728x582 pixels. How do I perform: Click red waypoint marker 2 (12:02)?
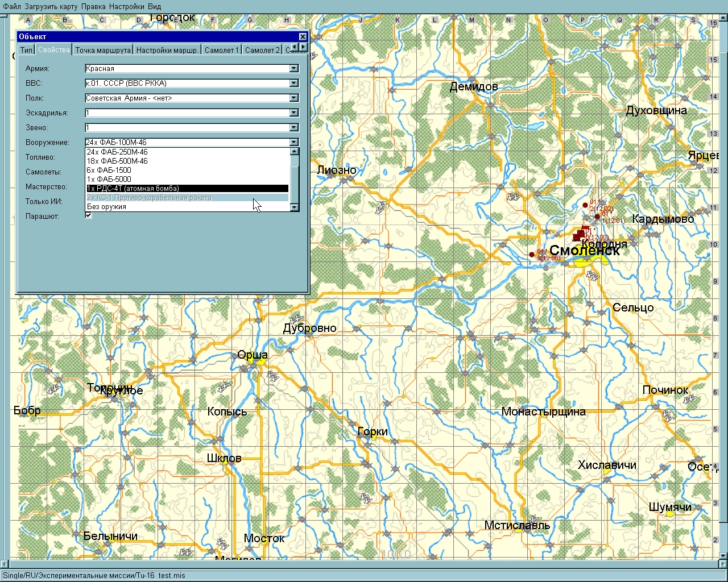(585, 205)
